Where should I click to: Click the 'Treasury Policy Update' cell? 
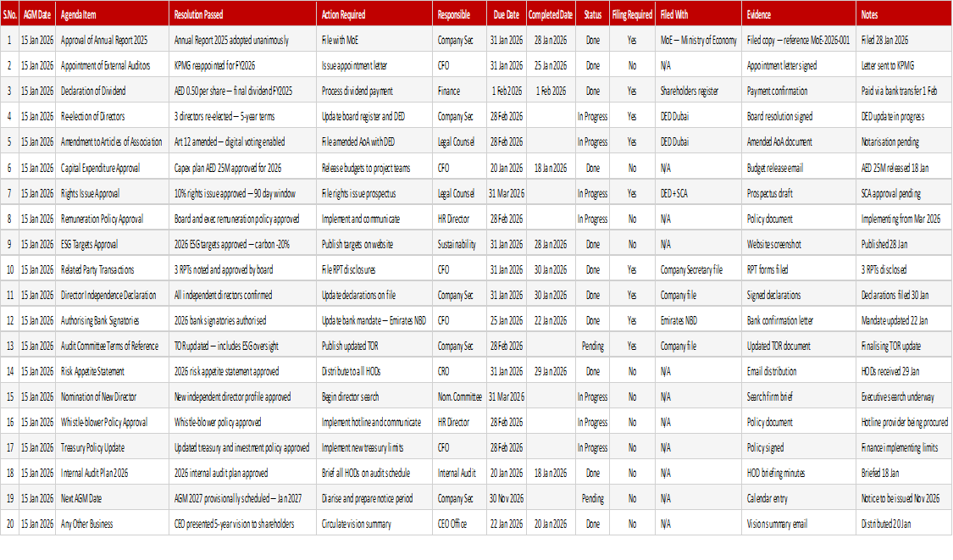tap(112, 447)
